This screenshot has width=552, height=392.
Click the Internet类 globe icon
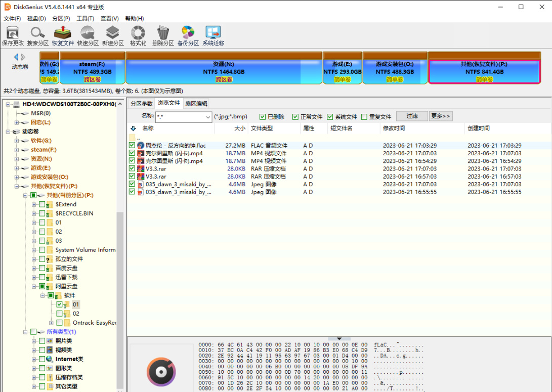pos(50,359)
